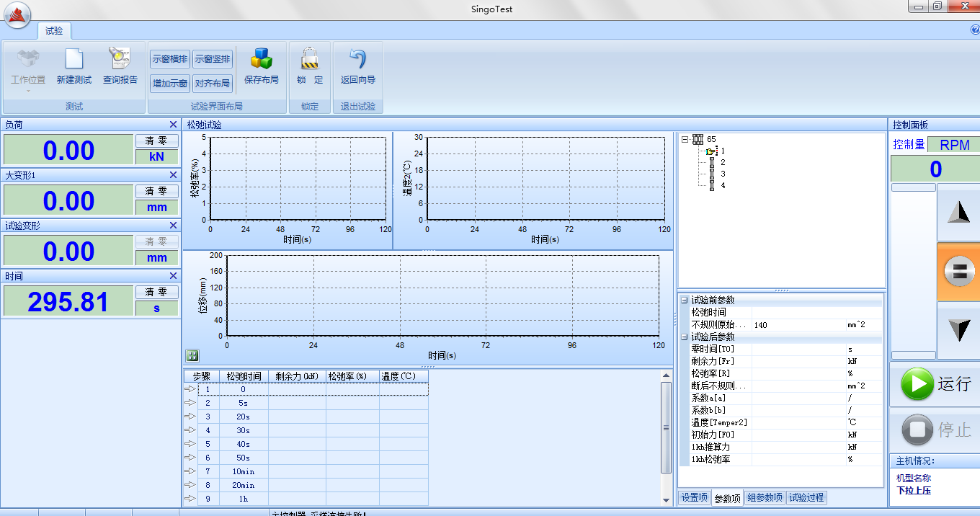Switch to the 试验 ribbon tab

pyautogui.click(x=54, y=30)
